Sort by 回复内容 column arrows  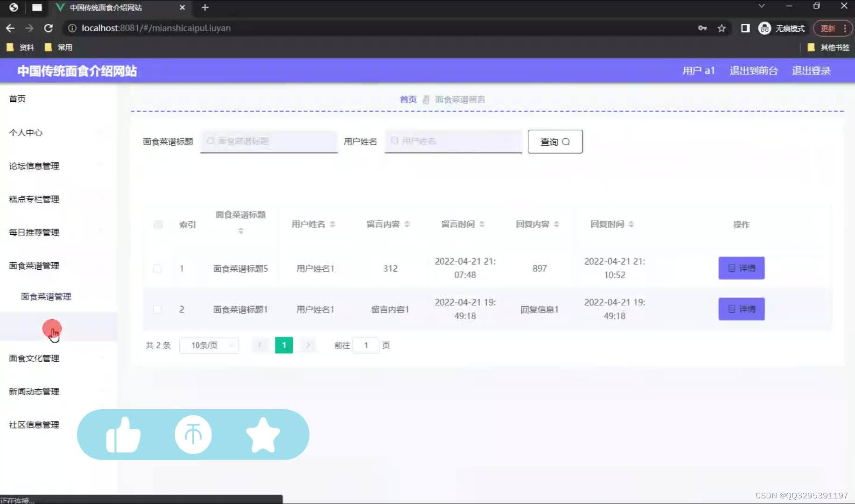coord(556,224)
